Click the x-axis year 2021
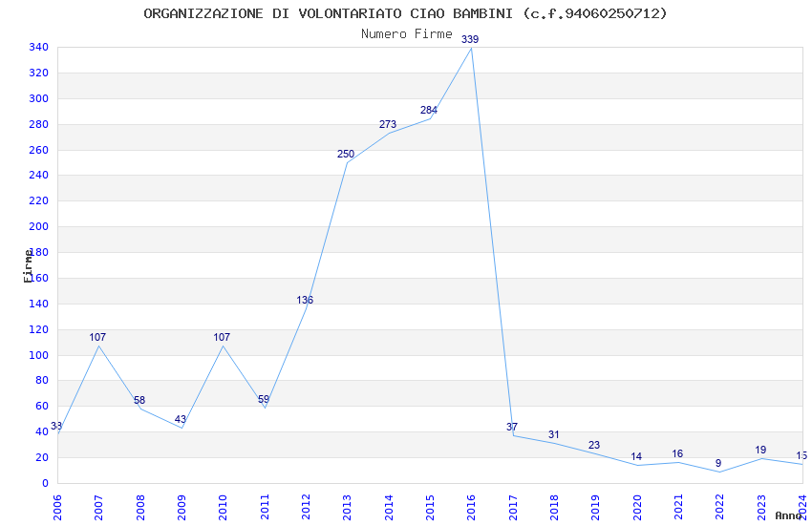 pyautogui.click(x=678, y=508)
